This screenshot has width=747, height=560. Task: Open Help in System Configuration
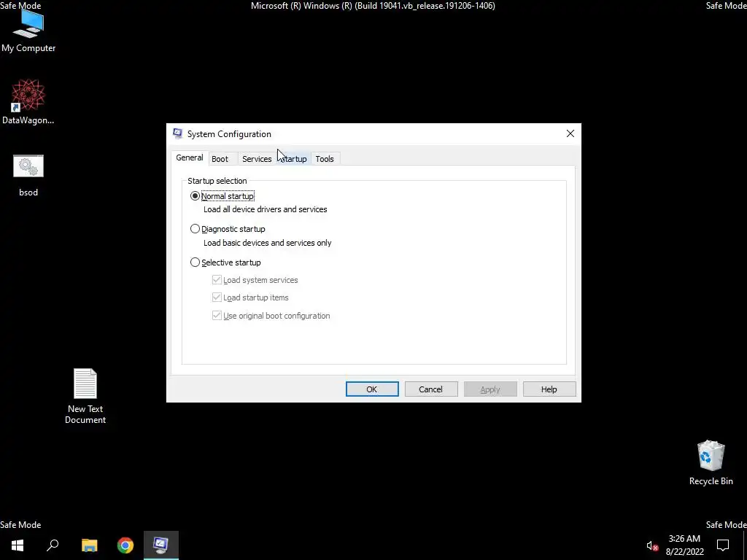click(x=549, y=389)
